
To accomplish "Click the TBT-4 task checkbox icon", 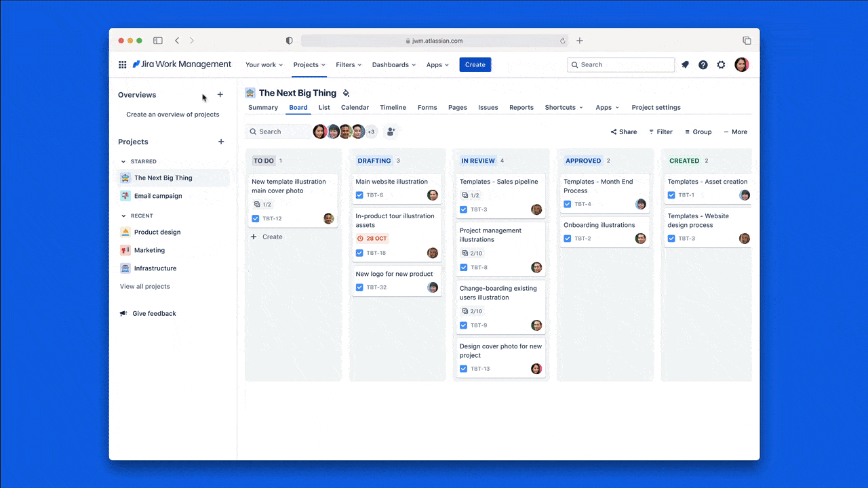I will tap(568, 204).
